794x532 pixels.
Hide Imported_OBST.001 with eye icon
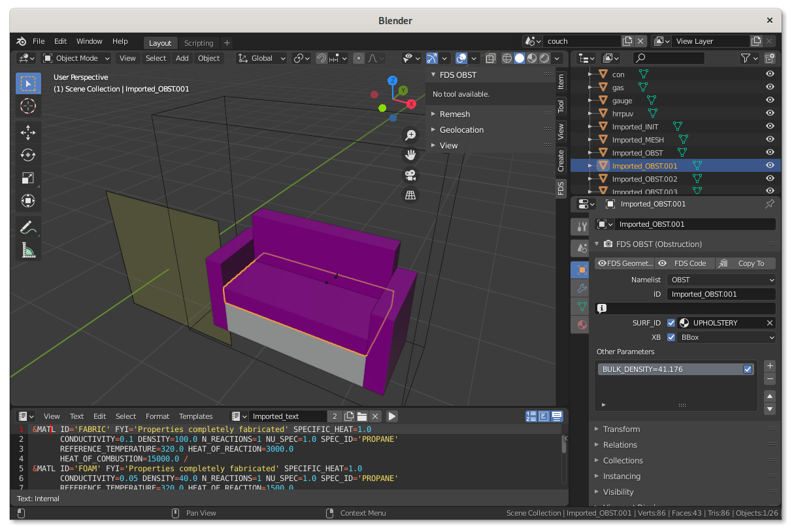pos(770,166)
